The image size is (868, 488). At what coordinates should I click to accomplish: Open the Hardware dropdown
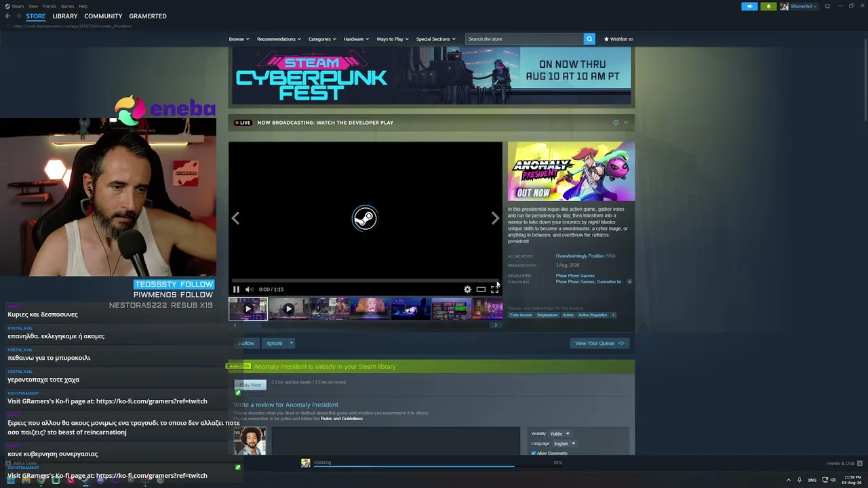[x=356, y=39]
